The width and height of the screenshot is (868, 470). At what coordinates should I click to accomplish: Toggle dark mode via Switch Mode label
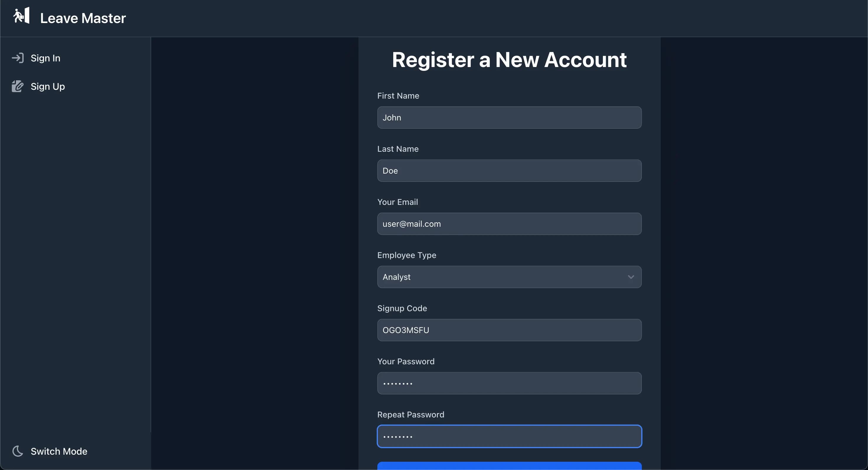point(59,451)
